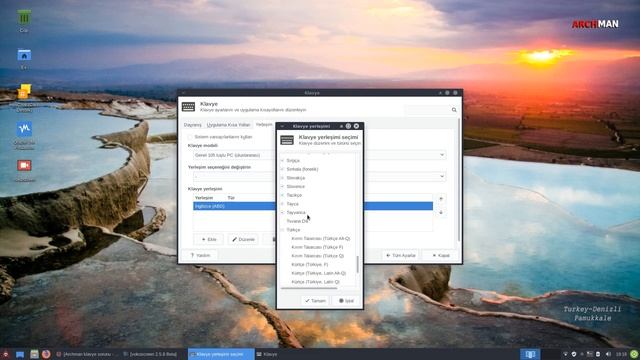The width and height of the screenshot is (640, 360).
Task: Expand the Sinhala (fonetik) entry
Action: (282, 169)
